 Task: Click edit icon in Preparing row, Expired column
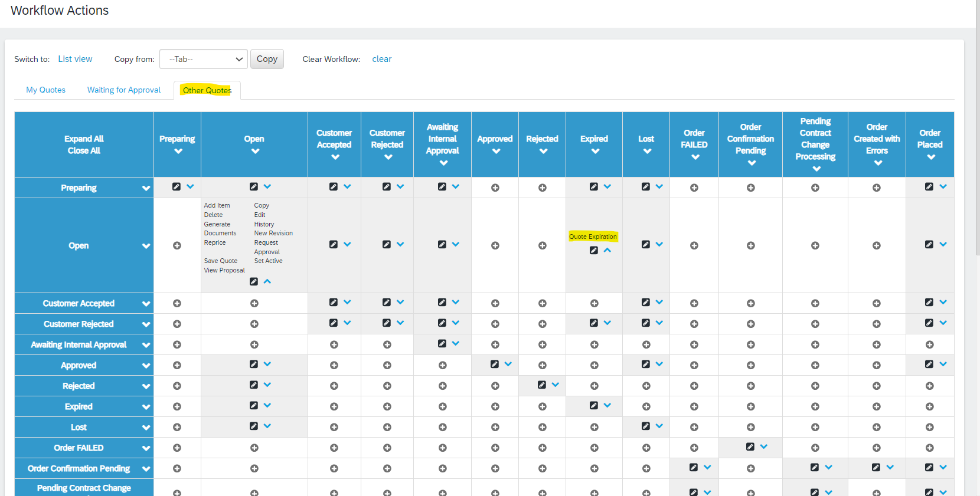[593, 186]
